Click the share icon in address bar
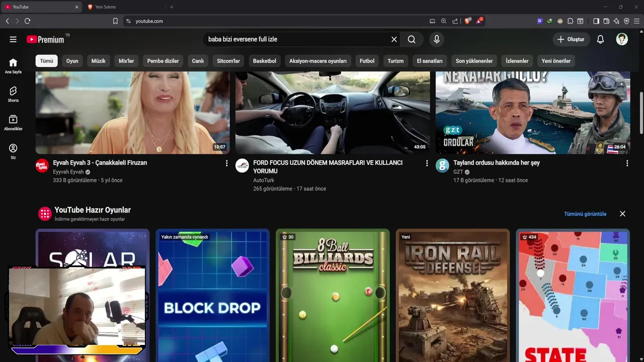 pyautogui.click(x=455, y=21)
